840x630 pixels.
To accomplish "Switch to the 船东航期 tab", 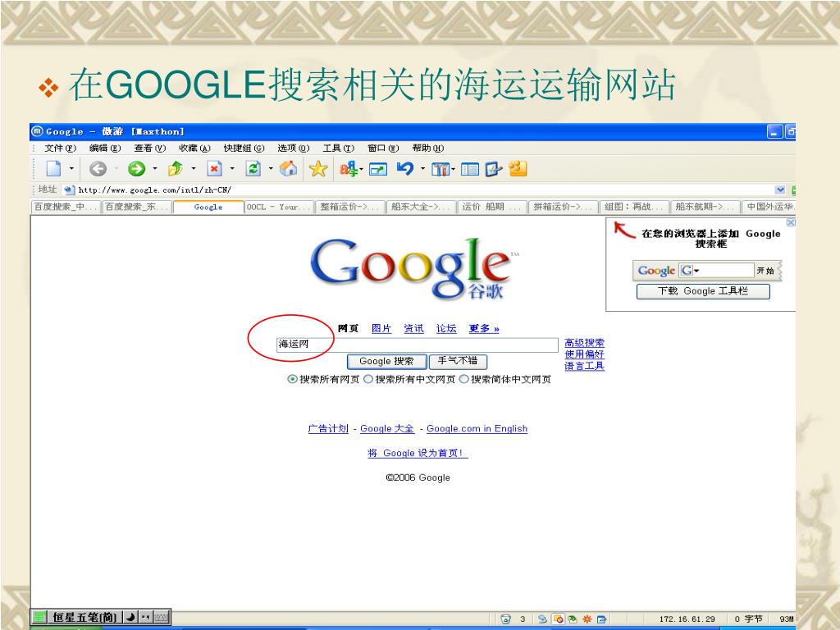I will 705,207.
